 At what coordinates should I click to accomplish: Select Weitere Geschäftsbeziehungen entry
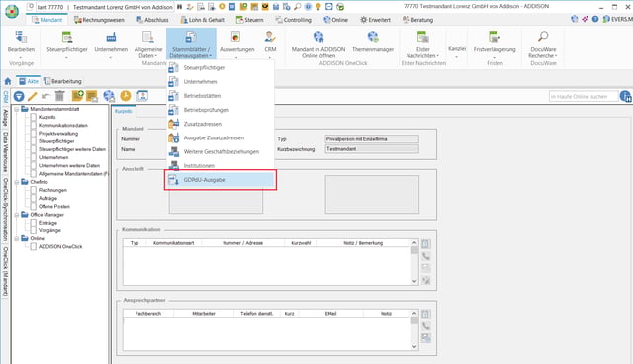[221, 152]
